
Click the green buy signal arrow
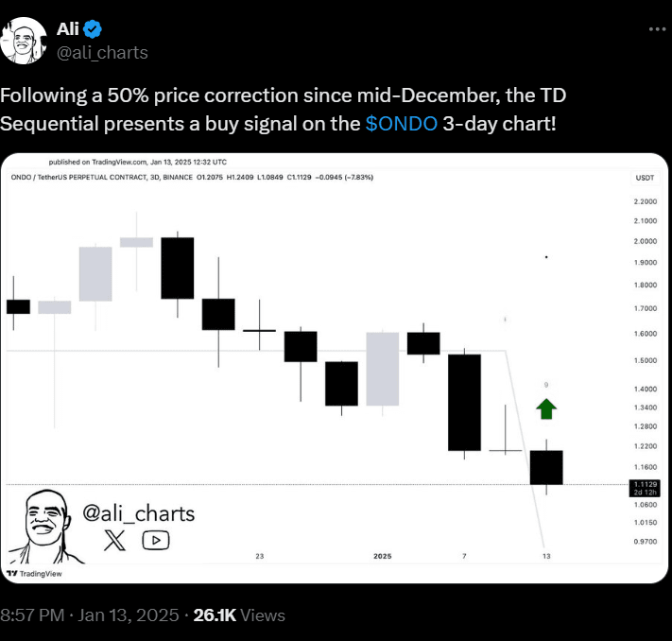tap(546, 408)
